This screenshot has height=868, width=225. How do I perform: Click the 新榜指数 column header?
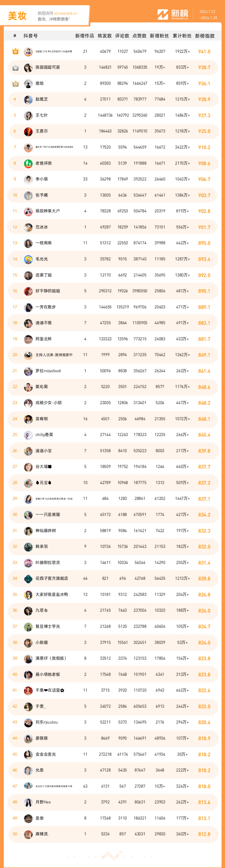(x=205, y=36)
